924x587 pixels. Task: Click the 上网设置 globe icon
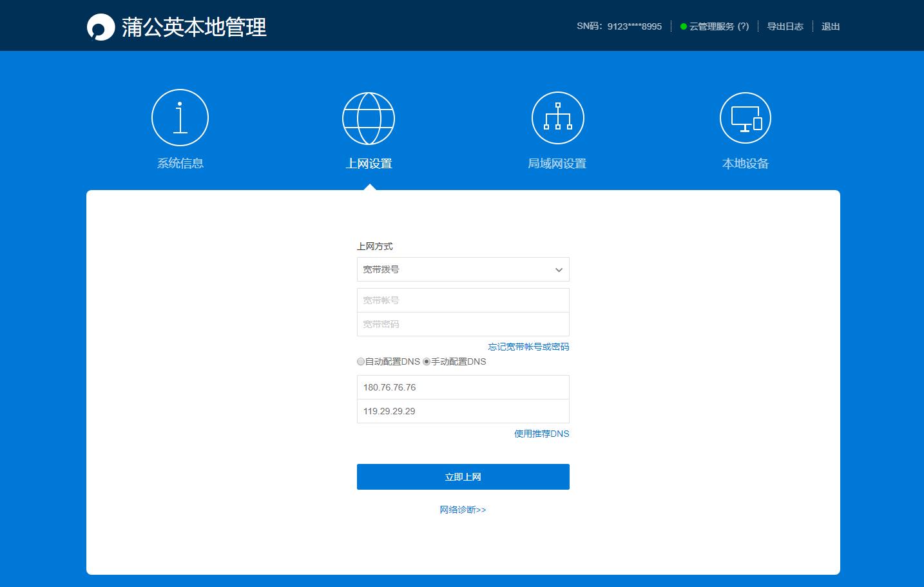[x=368, y=118]
